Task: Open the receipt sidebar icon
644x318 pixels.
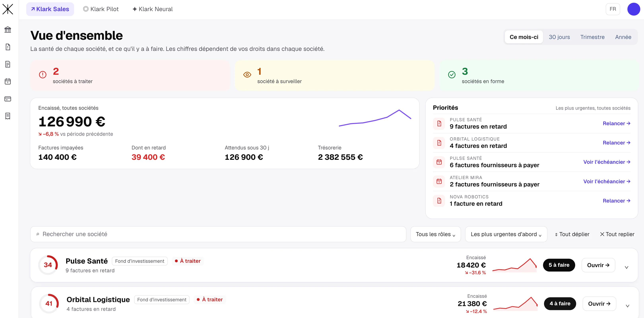Action: 8,116
